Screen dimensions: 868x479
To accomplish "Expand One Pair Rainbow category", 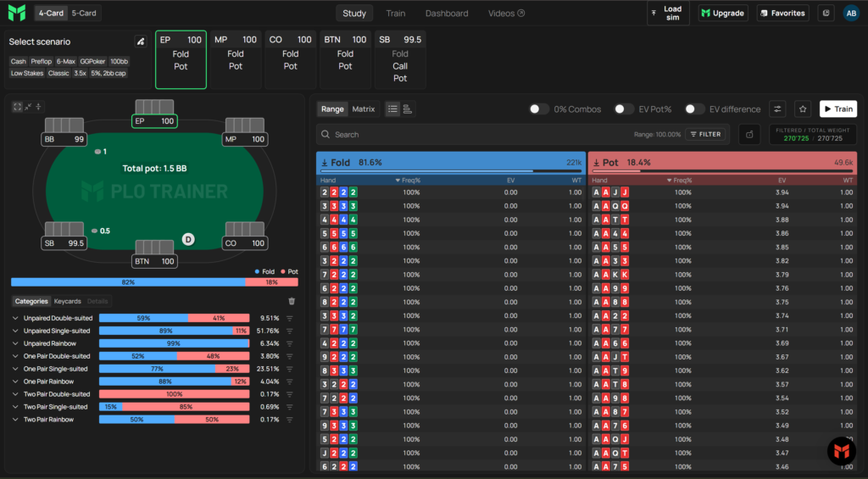I will (x=15, y=382).
